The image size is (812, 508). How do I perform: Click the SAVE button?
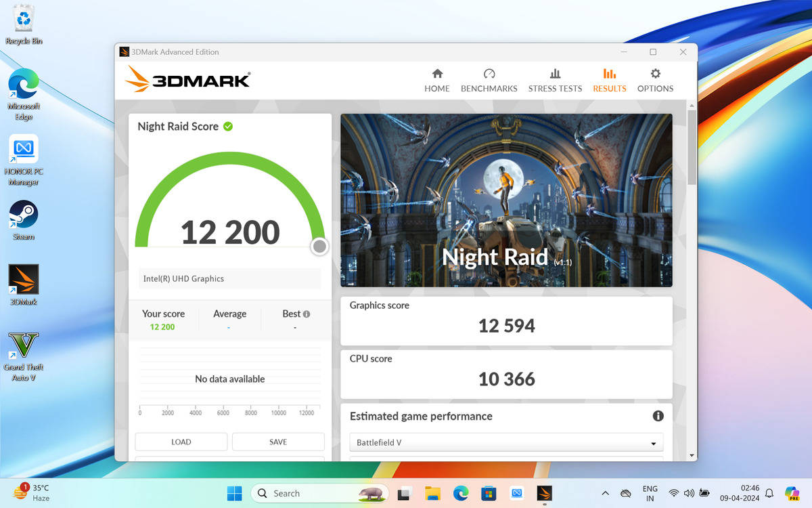pos(278,442)
